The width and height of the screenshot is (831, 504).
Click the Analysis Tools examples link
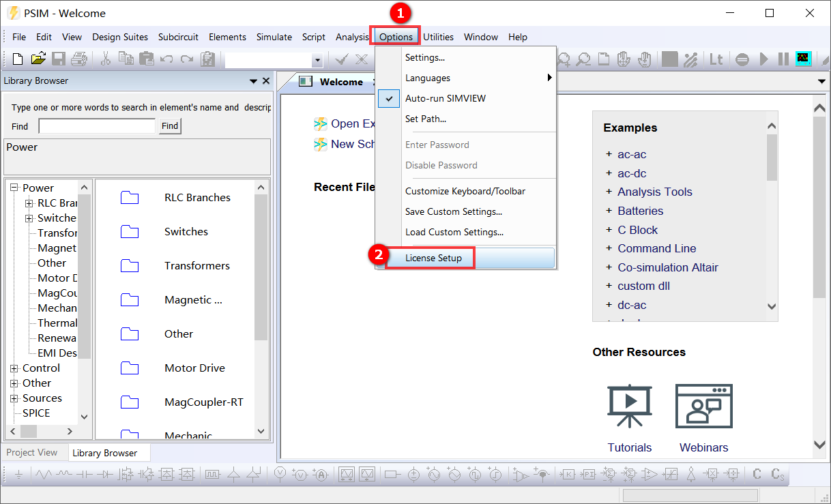click(x=655, y=192)
